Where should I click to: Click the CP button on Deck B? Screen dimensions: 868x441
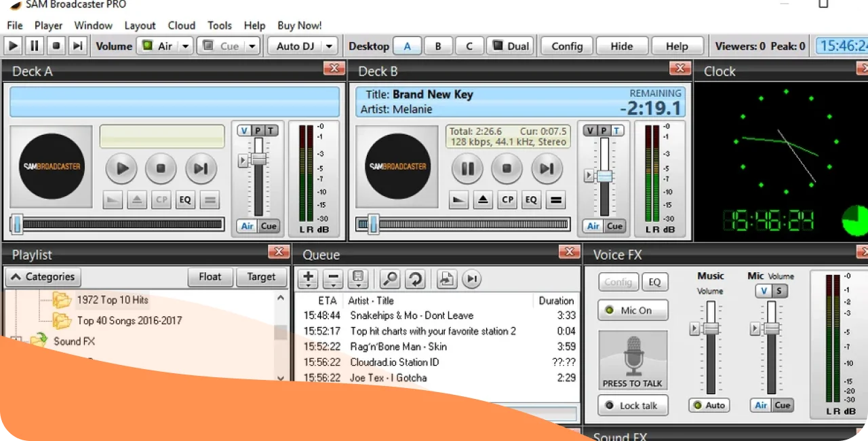coord(507,200)
